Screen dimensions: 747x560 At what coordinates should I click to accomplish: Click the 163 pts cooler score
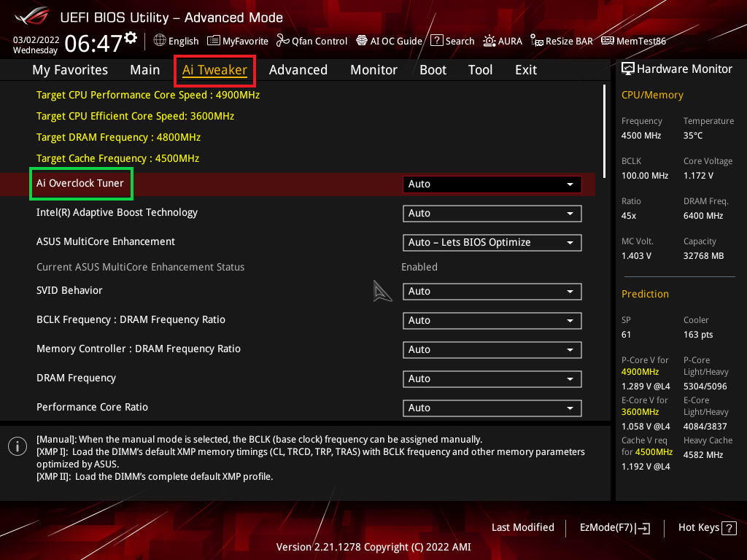698,335
